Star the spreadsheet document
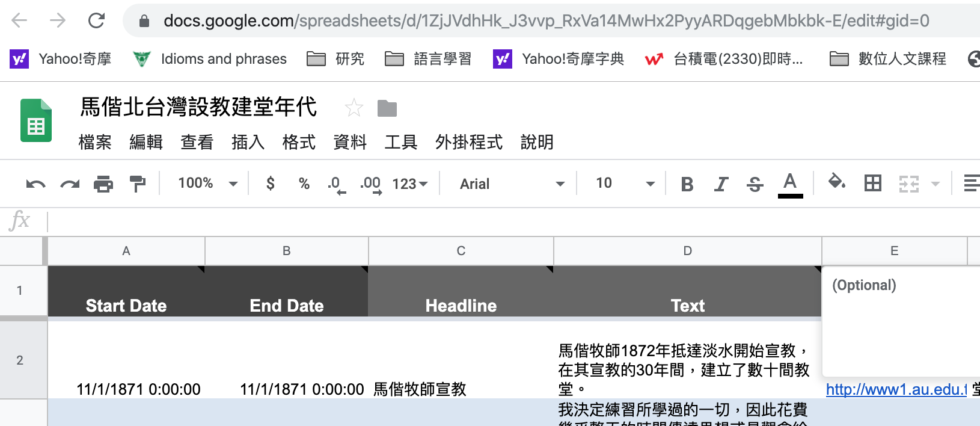 click(354, 108)
